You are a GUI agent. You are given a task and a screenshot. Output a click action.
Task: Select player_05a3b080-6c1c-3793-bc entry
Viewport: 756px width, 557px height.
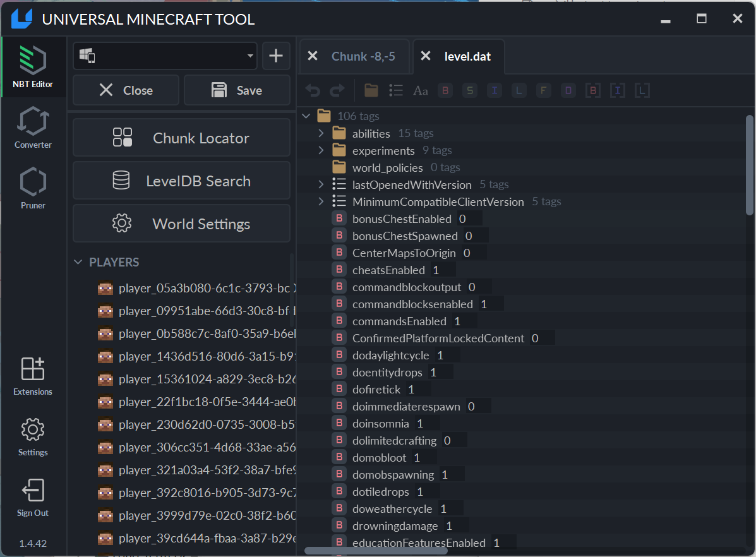[196, 289]
